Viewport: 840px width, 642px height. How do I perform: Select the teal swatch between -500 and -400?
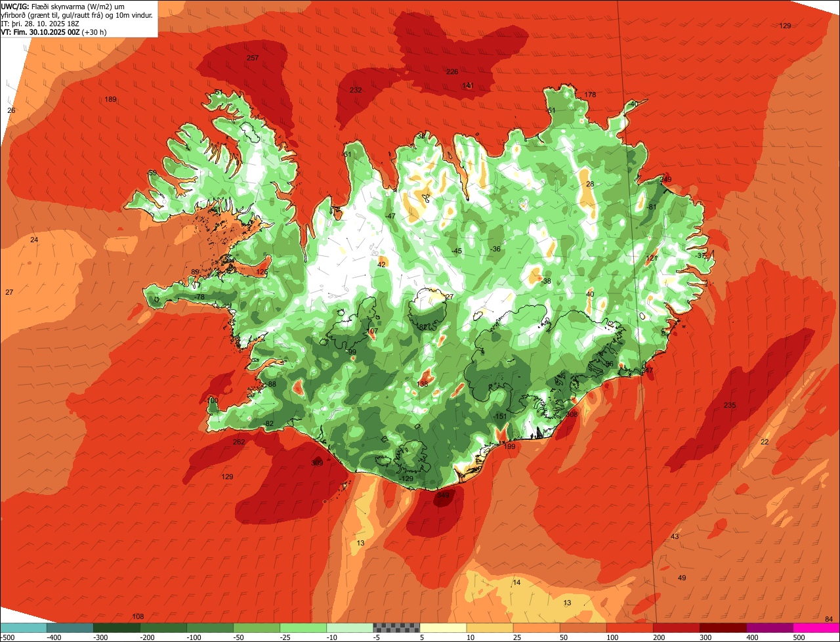tap(23, 628)
